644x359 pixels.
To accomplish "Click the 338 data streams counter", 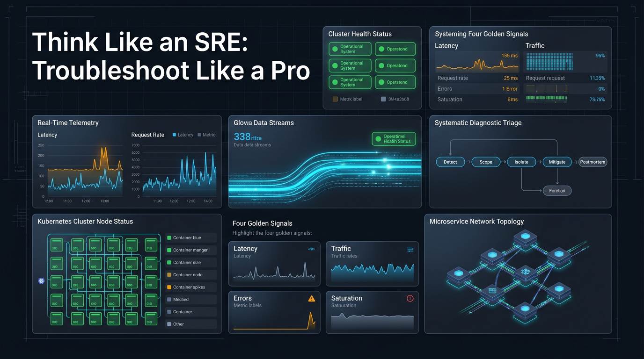I will (x=248, y=136).
